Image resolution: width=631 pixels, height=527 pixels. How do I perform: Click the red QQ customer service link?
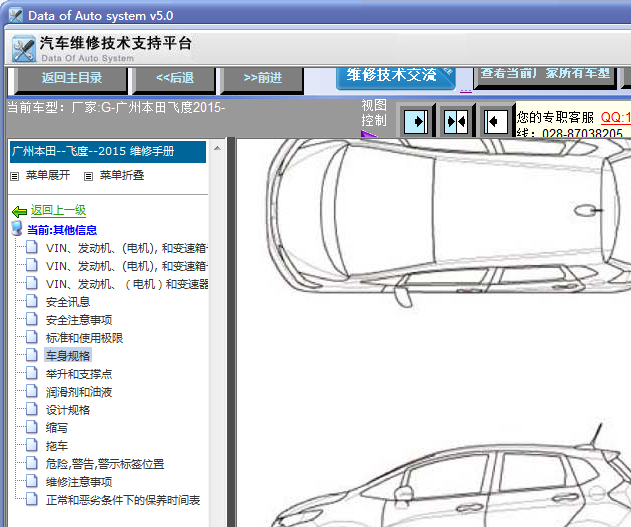pyautogui.click(x=616, y=117)
